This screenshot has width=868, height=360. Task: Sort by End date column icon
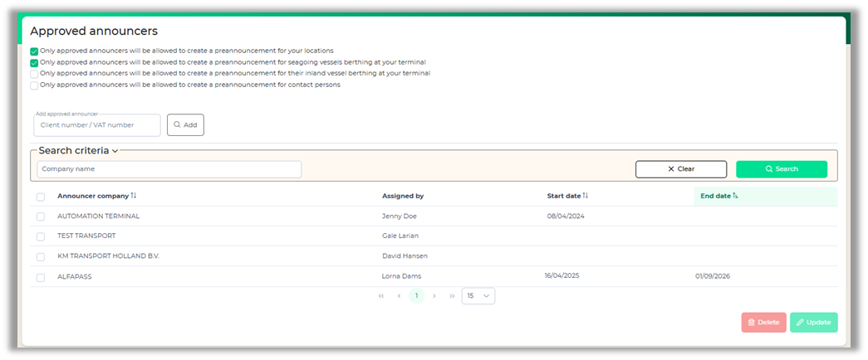(x=736, y=196)
